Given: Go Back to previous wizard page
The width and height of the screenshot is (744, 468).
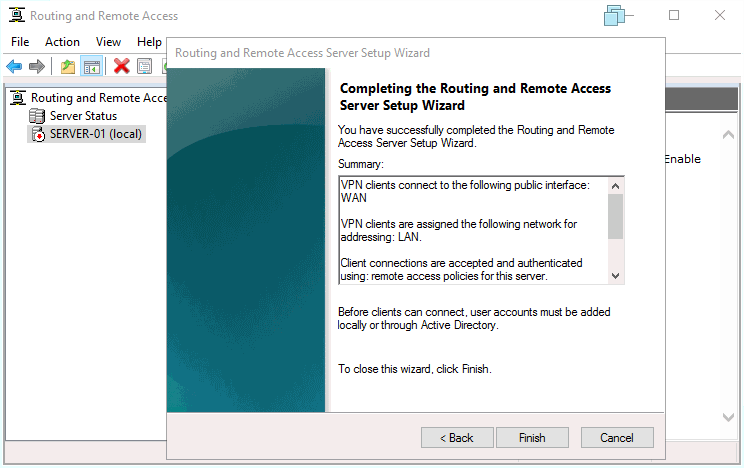Looking at the screenshot, I should coord(457,438).
